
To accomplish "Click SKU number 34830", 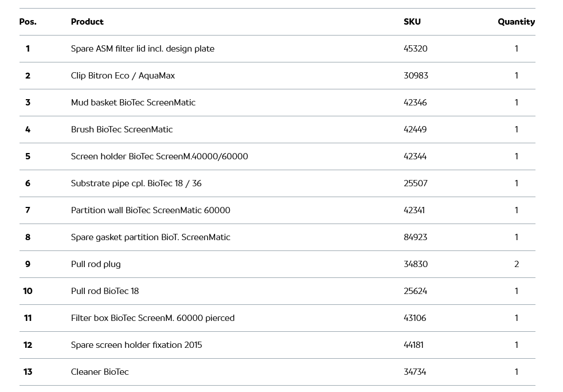I will (415, 264).
